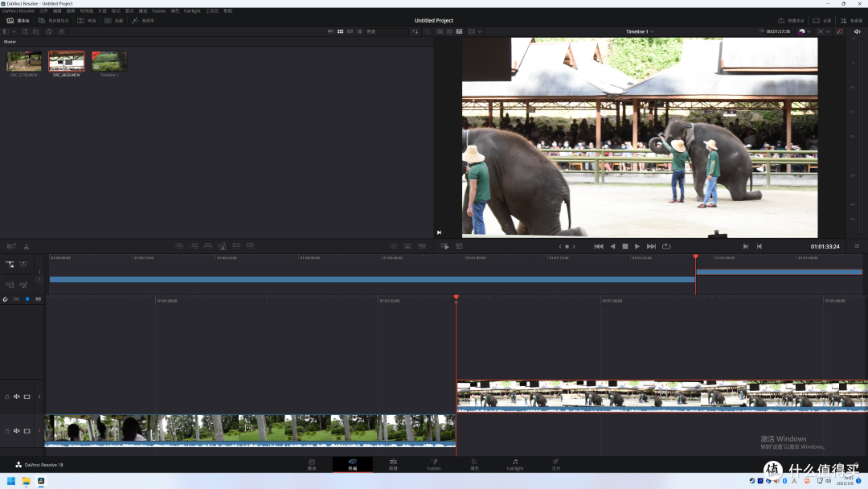
Task: Click the import media folder icon
Action: tap(36, 31)
